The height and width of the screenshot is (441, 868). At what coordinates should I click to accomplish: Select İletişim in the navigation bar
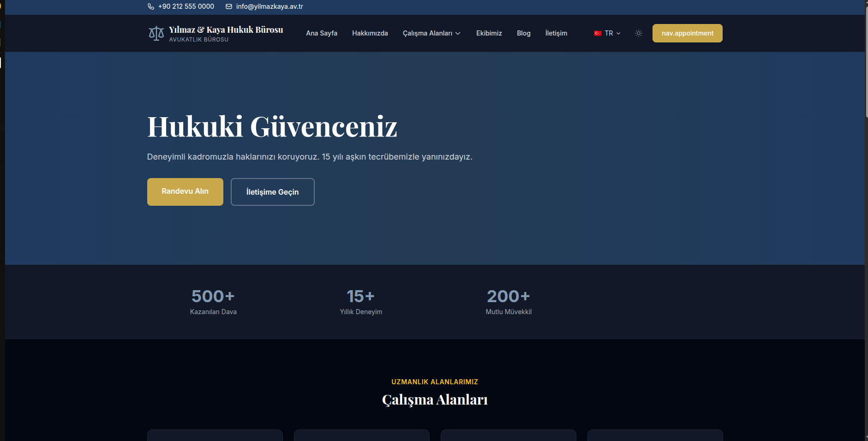pyautogui.click(x=556, y=33)
